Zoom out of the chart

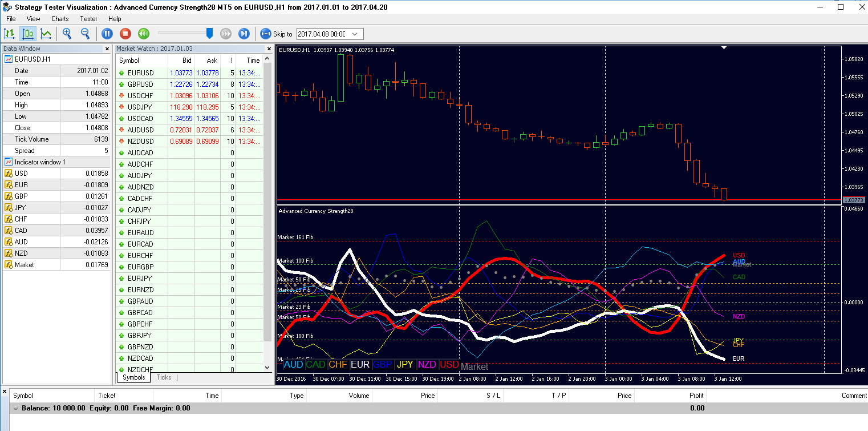86,34
